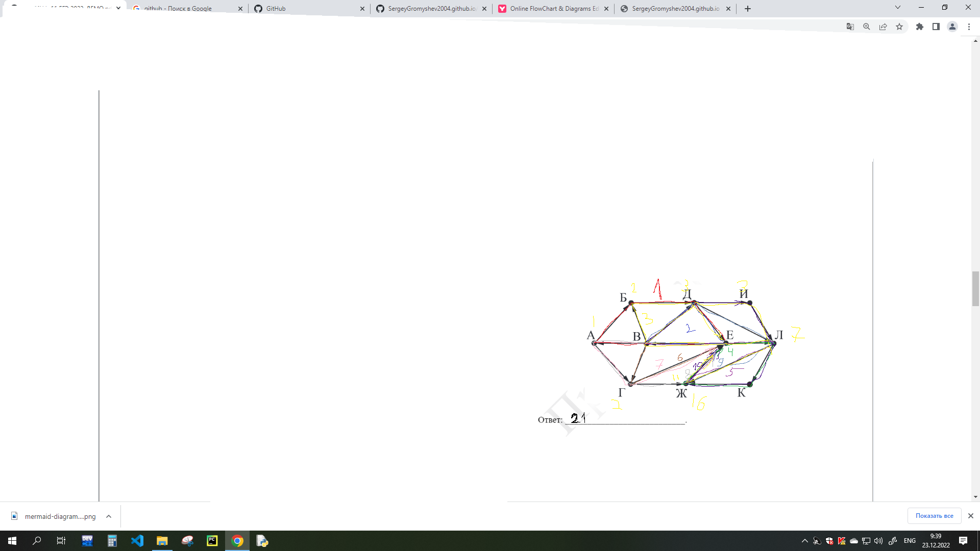Screen dimensions: 980x551
Task: Click the answer line after Ответ:
Action: 625,419
